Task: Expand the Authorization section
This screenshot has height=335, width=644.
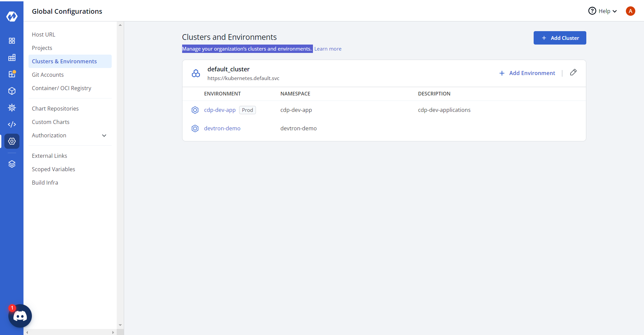Action: 104,136
